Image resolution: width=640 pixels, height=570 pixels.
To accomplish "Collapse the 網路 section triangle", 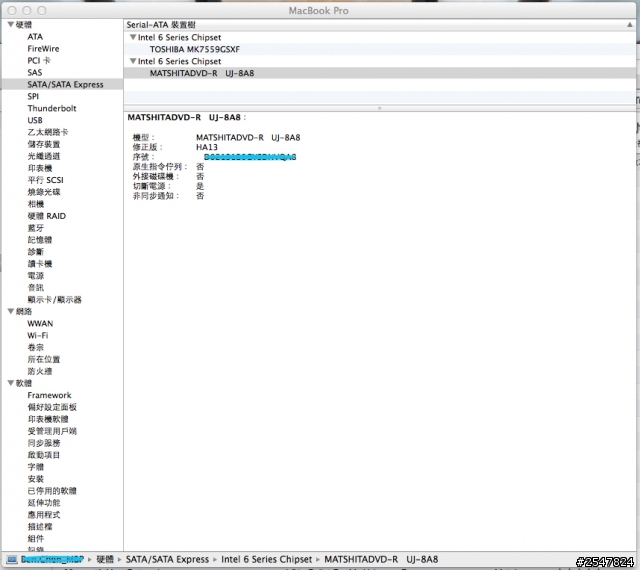I will (11, 311).
